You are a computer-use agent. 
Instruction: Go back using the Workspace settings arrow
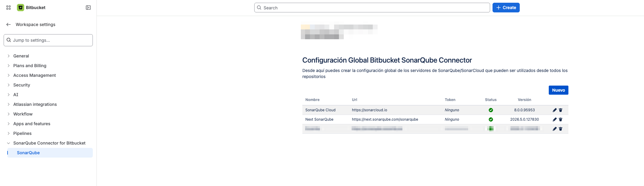[x=8, y=24]
